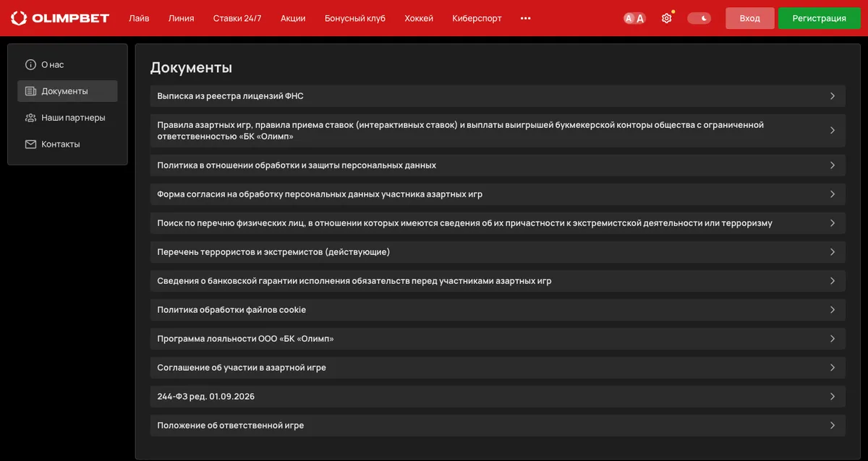Screen dimensions: 868x461
Task: Toggle the dark mode moon switch
Action: (x=699, y=18)
